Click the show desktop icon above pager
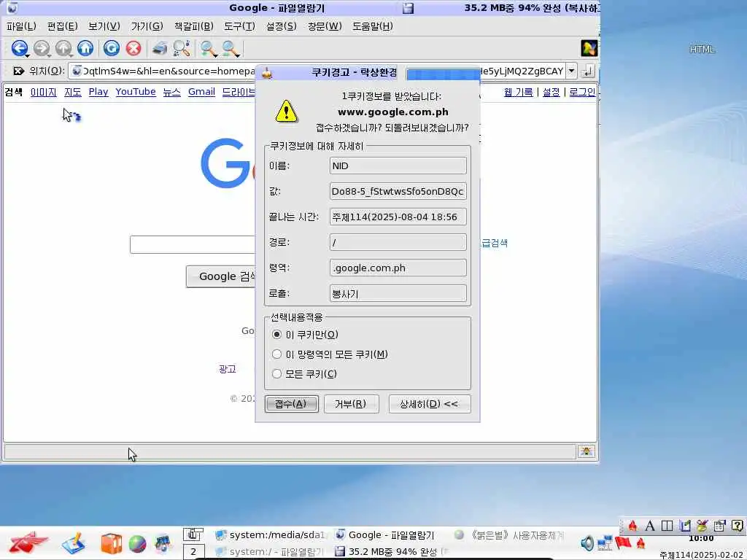The height and width of the screenshot is (560, 747). pos(193,534)
